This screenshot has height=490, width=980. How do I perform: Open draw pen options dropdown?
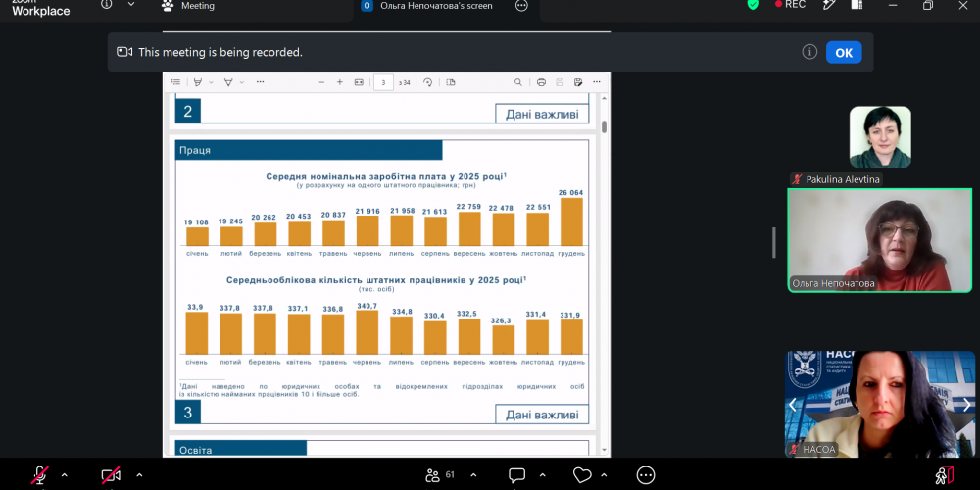click(x=242, y=82)
